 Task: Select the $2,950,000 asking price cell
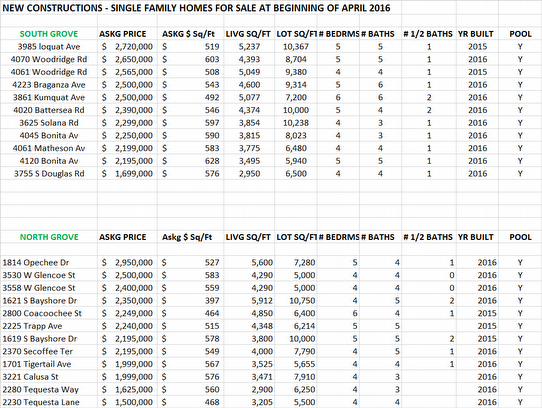point(127,263)
